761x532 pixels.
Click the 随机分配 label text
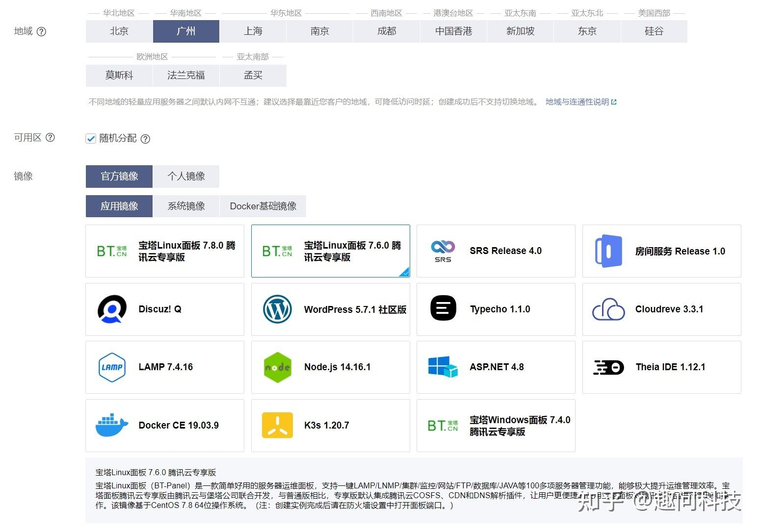(x=118, y=138)
